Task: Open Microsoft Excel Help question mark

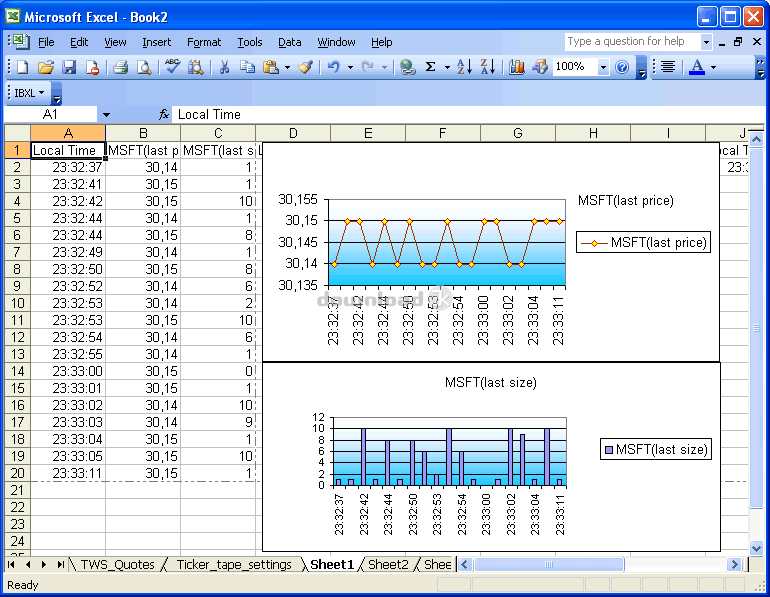Action: pos(622,67)
